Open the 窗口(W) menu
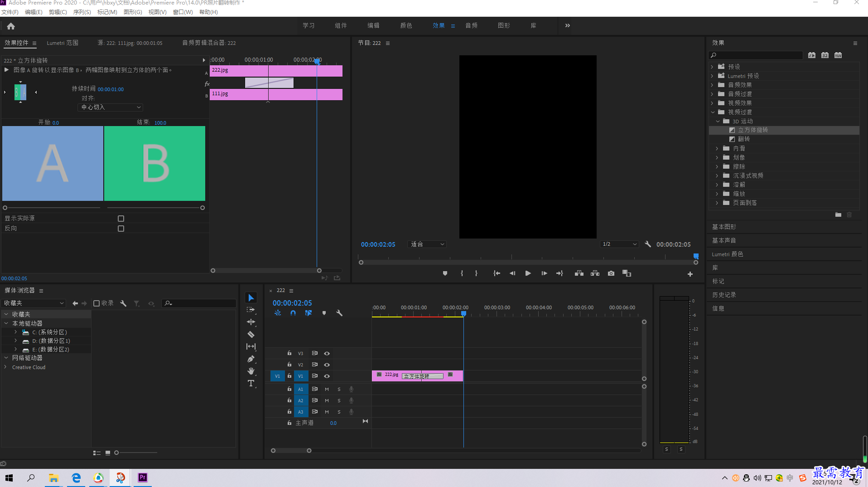This screenshot has height=487, width=868. (183, 12)
